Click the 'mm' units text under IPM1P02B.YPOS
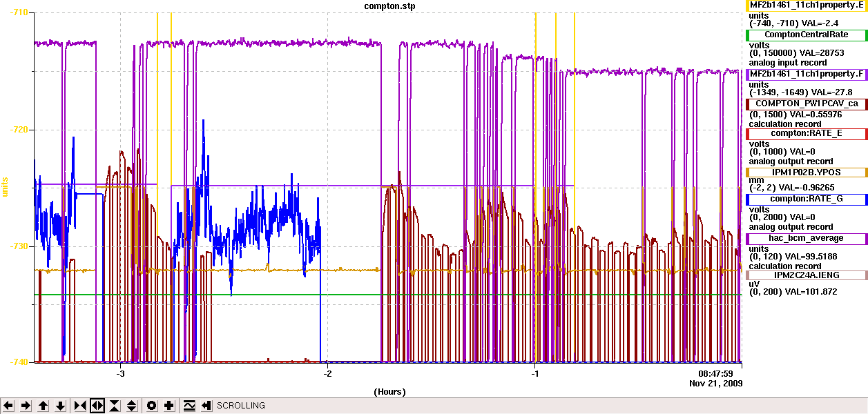The width and height of the screenshot is (868, 414). pos(755,179)
